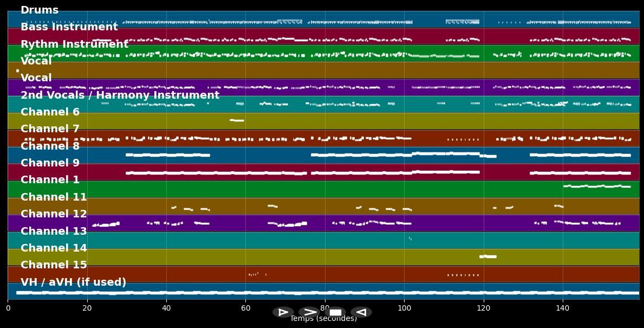Click the solid rectangle stop button
Viewport: 644px width, 328px height.
pyautogui.click(x=336, y=312)
